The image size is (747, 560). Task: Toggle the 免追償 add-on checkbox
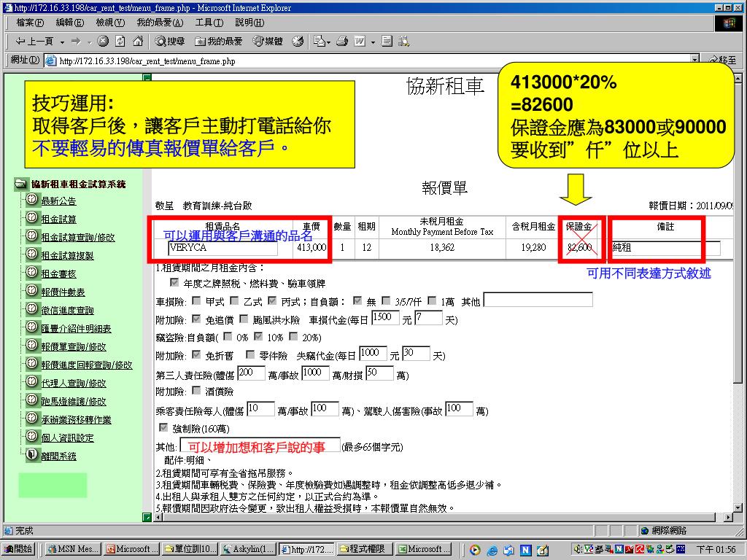pos(196,319)
